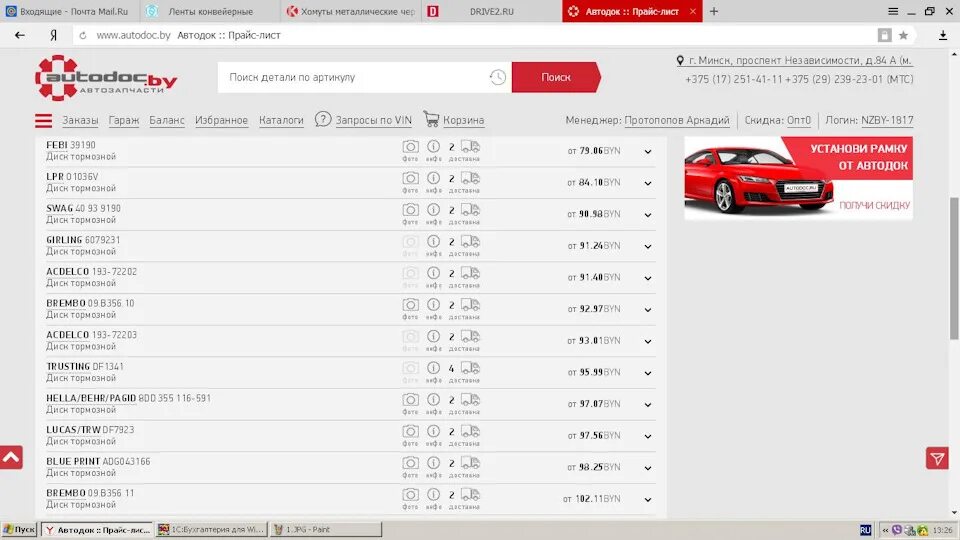Open Каталоги menu link
This screenshot has width=960, height=540.
(x=281, y=120)
